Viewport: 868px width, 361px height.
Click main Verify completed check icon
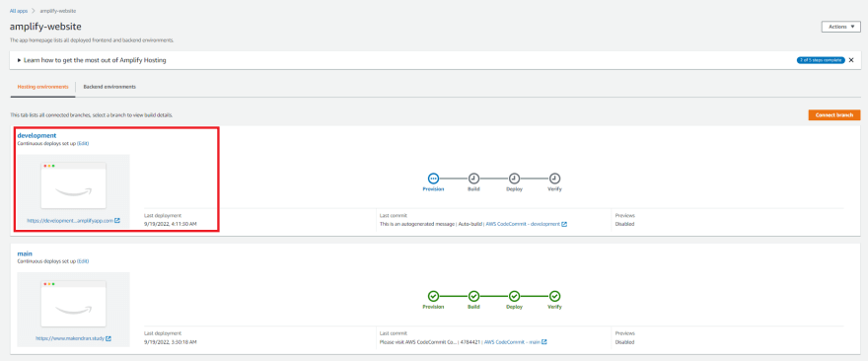click(554, 296)
